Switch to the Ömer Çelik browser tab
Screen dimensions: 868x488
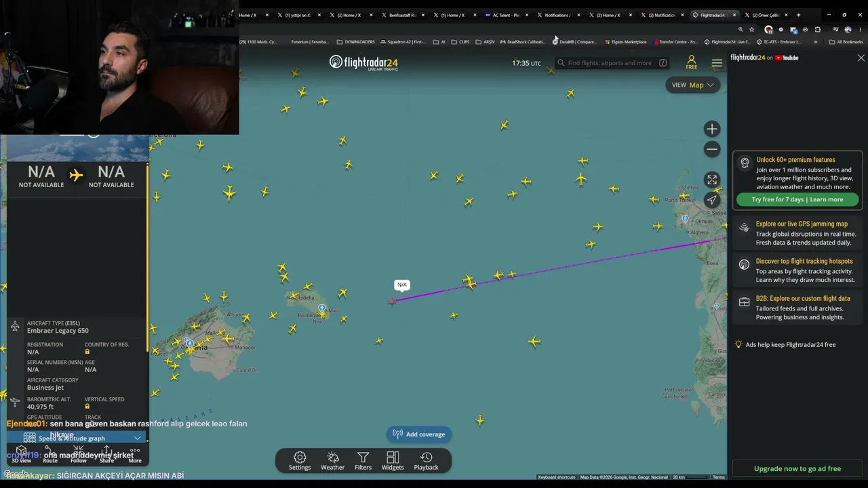click(765, 15)
